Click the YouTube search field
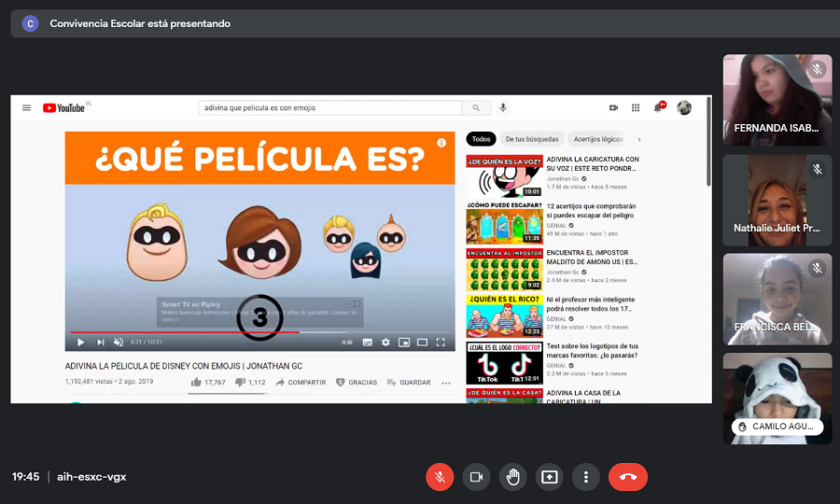This screenshot has height=504, width=840. (x=329, y=107)
